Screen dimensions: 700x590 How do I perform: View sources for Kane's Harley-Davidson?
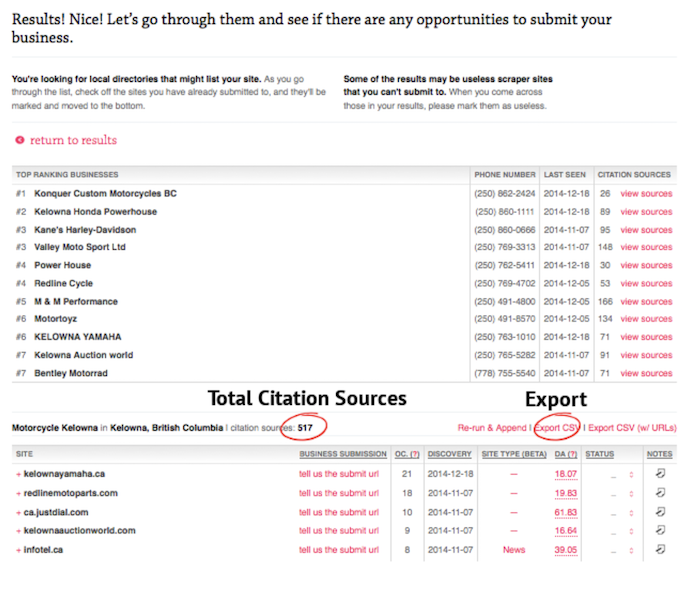[646, 230]
